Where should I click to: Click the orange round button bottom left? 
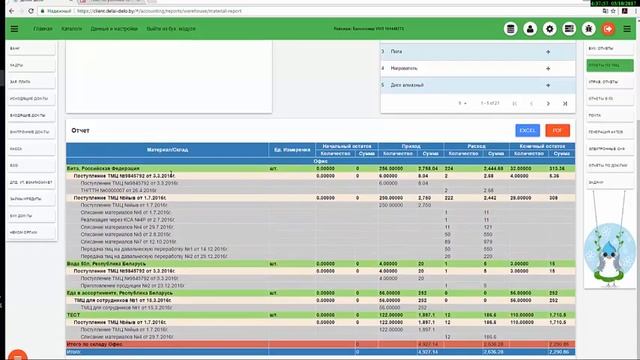[x=18, y=355]
